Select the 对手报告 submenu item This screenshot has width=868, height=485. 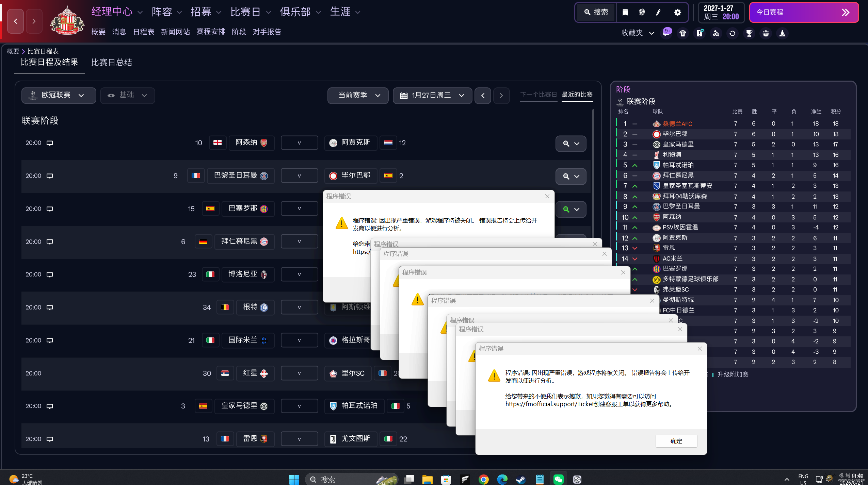click(x=267, y=32)
